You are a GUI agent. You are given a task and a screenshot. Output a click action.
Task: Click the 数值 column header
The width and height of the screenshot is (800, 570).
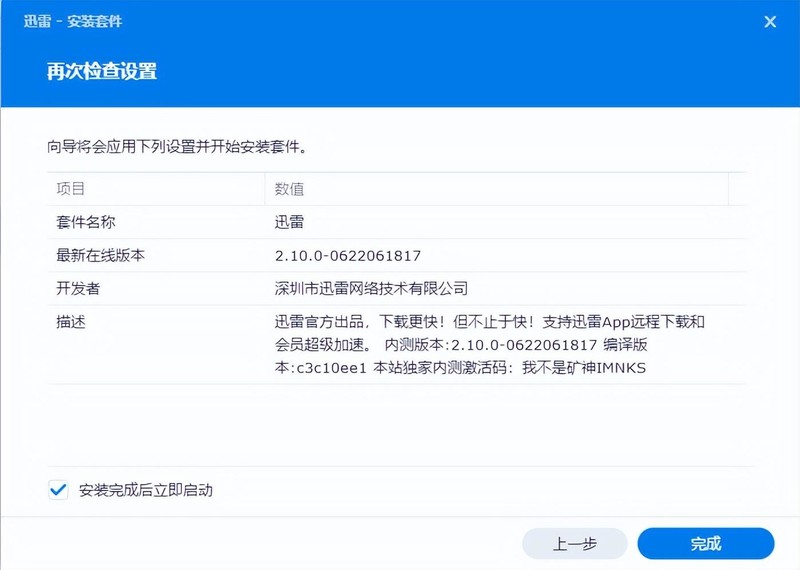click(496, 189)
